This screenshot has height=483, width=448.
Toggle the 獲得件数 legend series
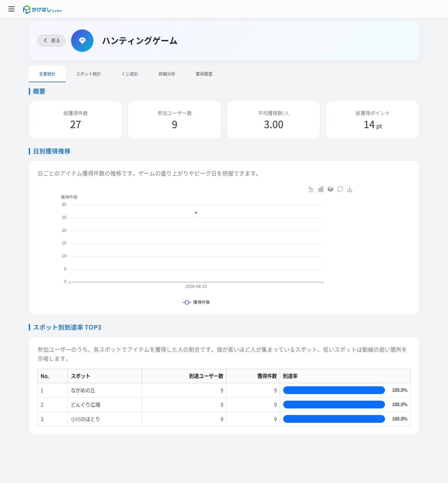[x=196, y=302]
